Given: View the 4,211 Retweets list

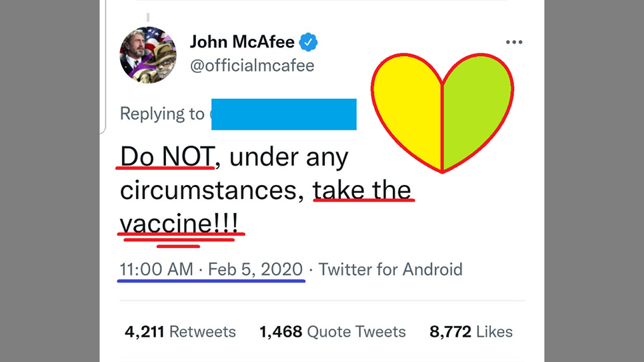Looking at the screenshot, I should pos(180,332).
